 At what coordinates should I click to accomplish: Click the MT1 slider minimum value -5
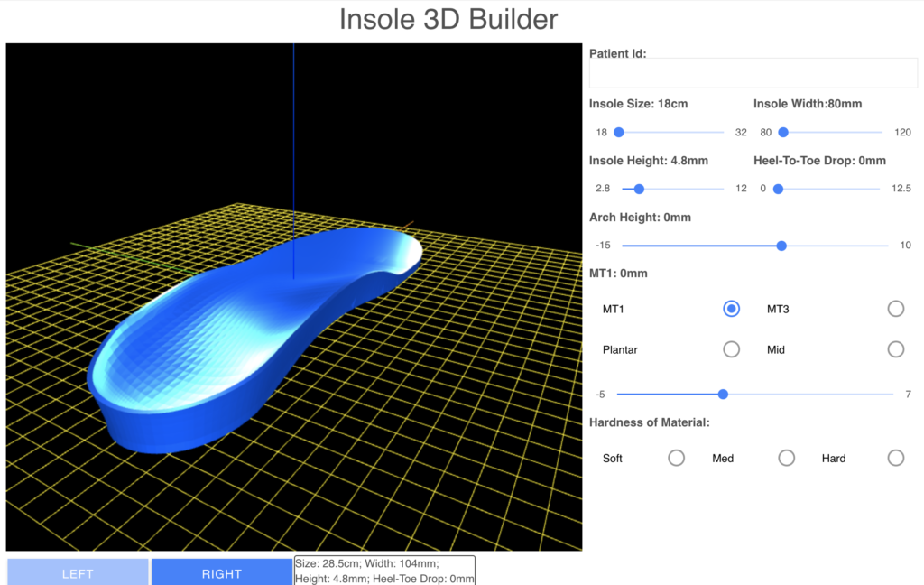[x=600, y=394]
